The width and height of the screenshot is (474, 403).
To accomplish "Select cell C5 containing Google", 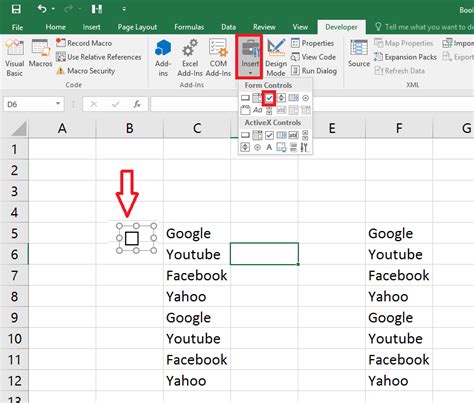I will [x=197, y=233].
